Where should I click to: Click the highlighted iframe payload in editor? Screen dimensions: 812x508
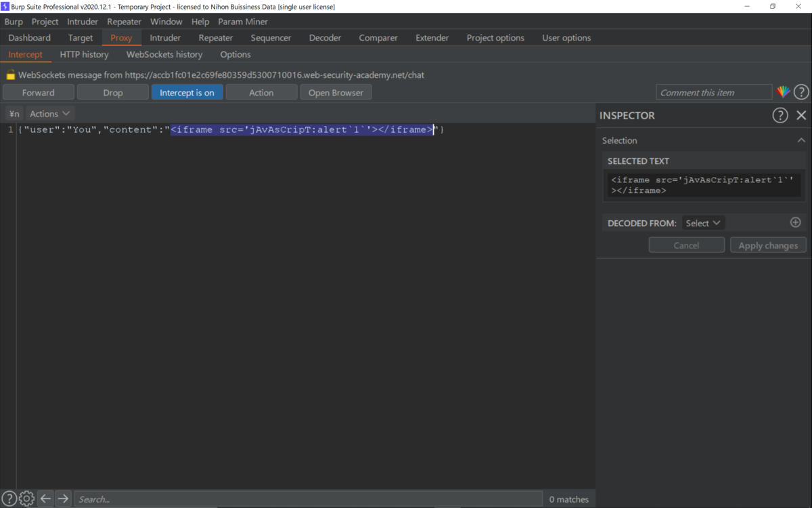pyautogui.click(x=302, y=129)
